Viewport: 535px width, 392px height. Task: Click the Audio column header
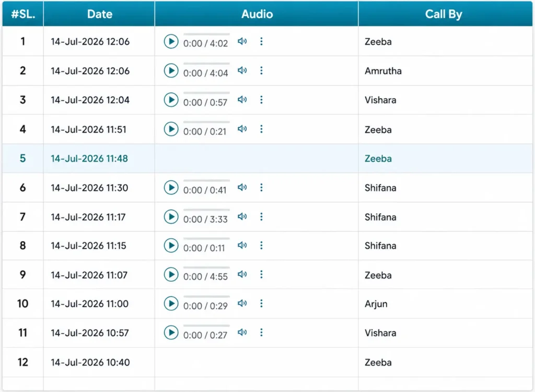pyautogui.click(x=257, y=14)
